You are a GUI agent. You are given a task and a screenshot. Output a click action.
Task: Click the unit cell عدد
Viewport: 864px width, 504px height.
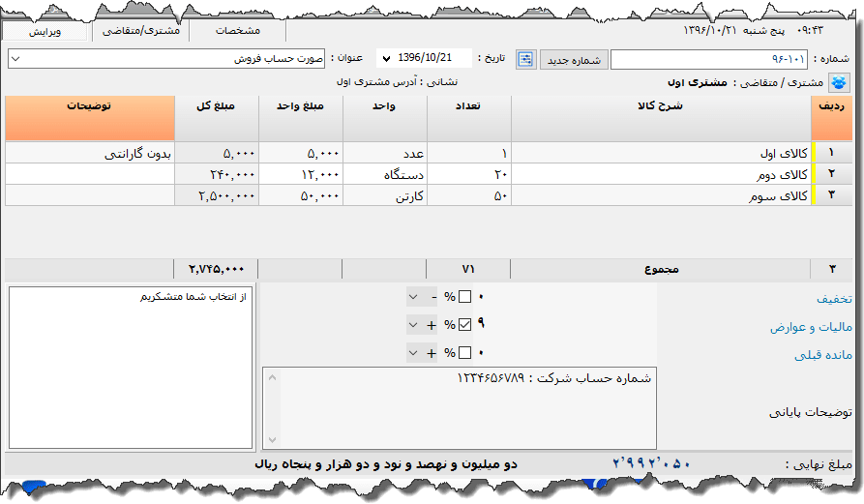pos(385,153)
